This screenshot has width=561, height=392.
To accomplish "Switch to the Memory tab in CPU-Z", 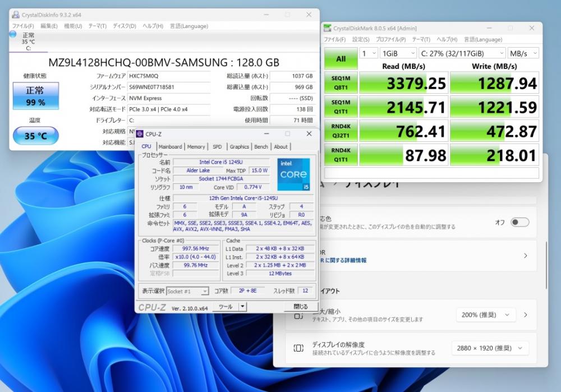I will [196, 146].
